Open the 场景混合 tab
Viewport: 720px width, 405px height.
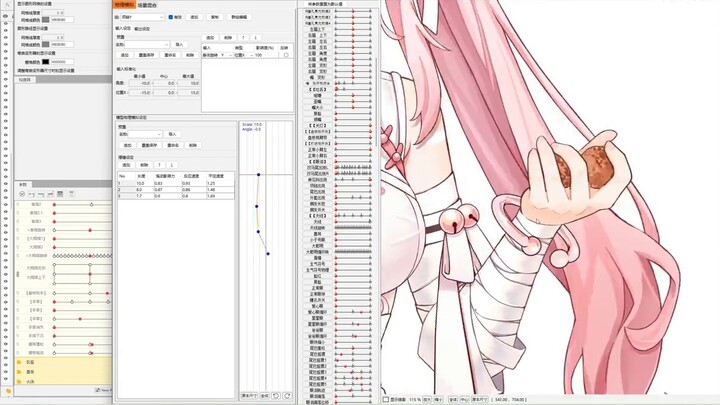click(147, 5)
